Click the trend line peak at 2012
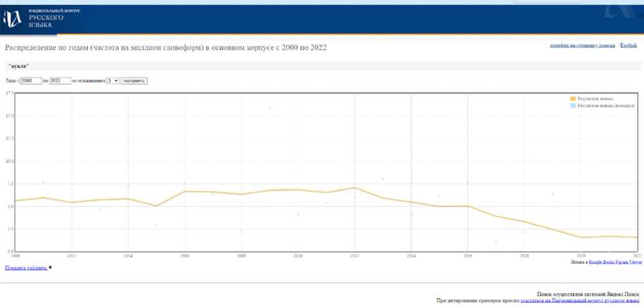The height and width of the screenshot is (305, 644). click(x=354, y=188)
